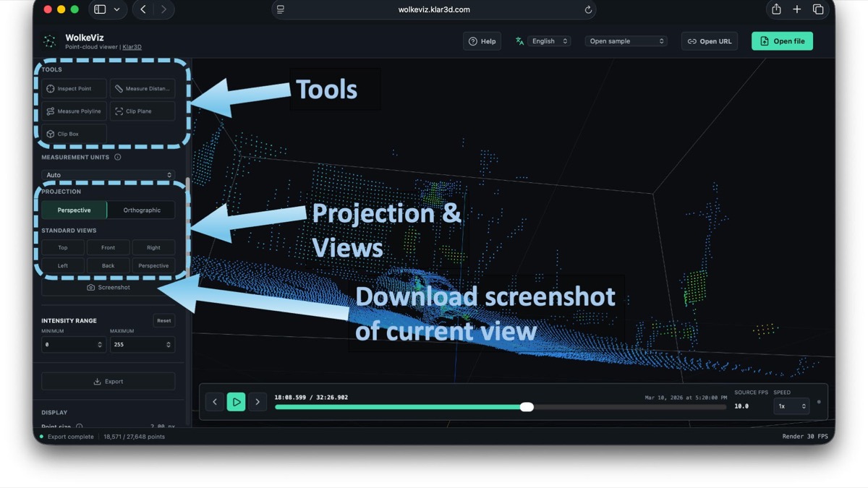Click the Safari address bar URL
Viewport: 868px width, 488px height.
[434, 9]
